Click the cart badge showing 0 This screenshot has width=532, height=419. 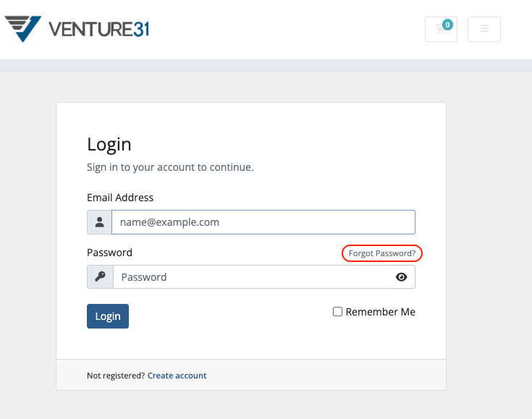(x=447, y=25)
